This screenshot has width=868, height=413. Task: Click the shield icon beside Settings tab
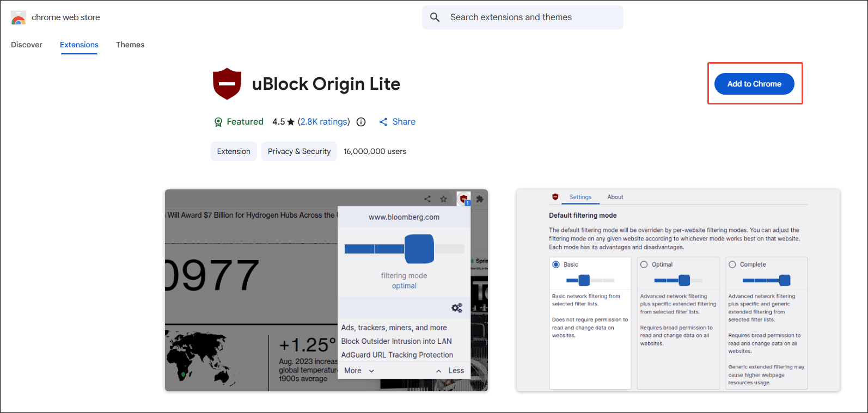555,197
